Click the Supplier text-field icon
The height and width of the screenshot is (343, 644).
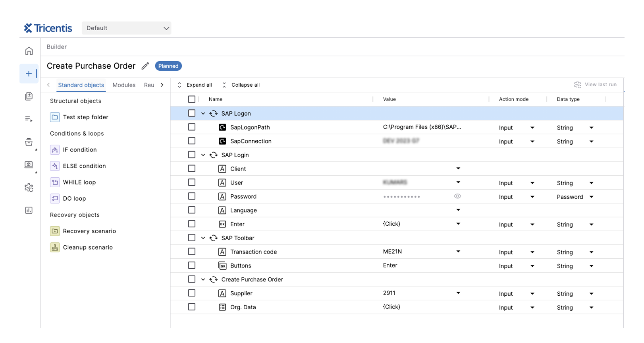pyautogui.click(x=222, y=293)
